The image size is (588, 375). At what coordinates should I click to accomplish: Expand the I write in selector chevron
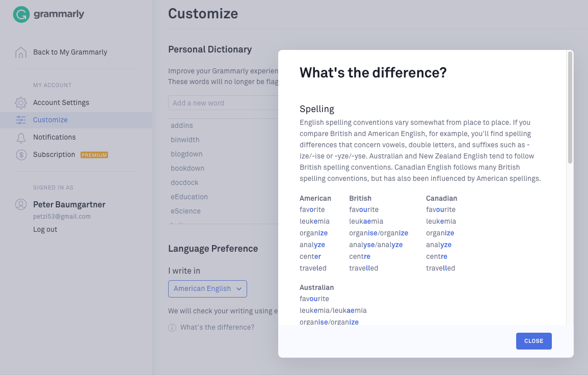(x=239, y=289)
